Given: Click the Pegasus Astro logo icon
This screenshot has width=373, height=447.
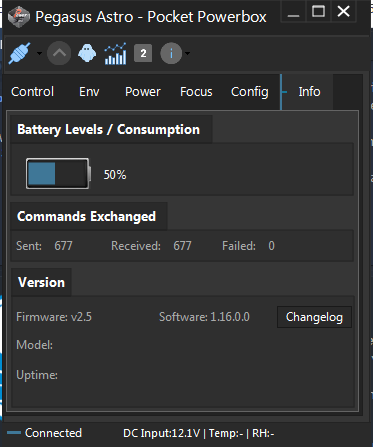Looking at the screenshot, I should 19,17.
